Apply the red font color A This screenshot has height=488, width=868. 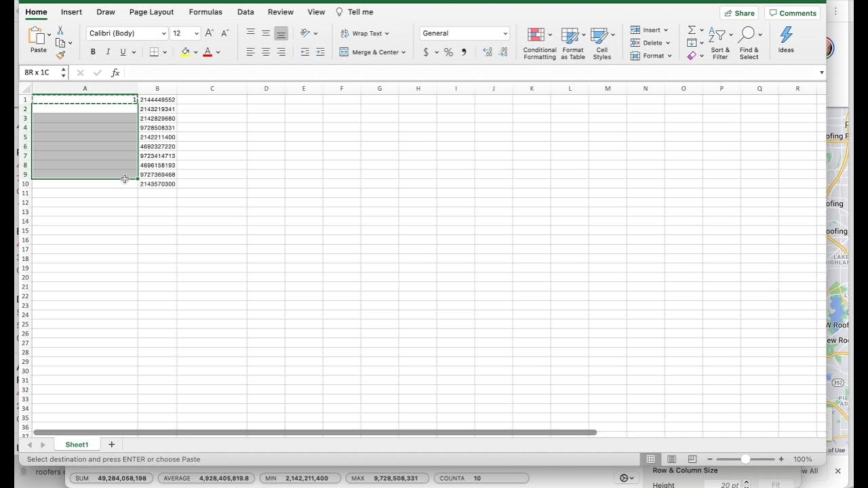click(208, 52)
